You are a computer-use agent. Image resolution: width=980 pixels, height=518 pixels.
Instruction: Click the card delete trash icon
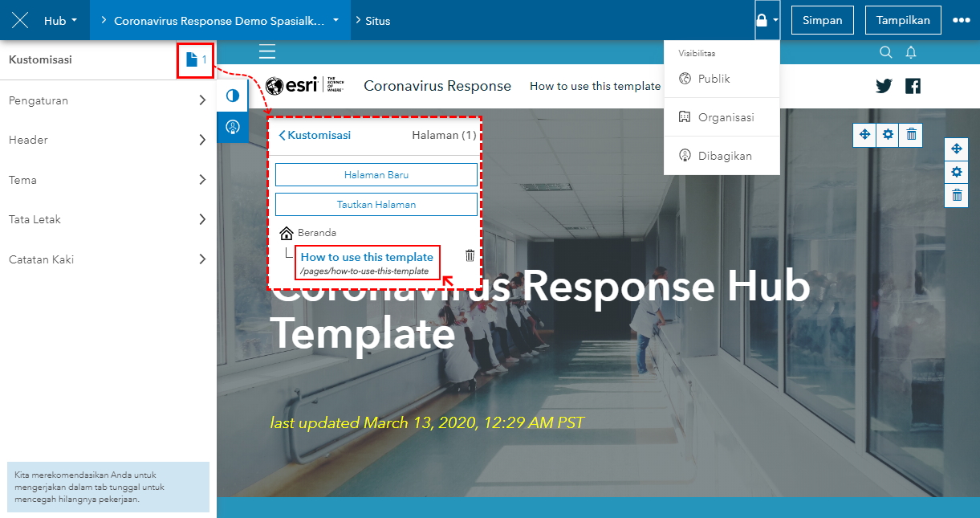(911, 135)
